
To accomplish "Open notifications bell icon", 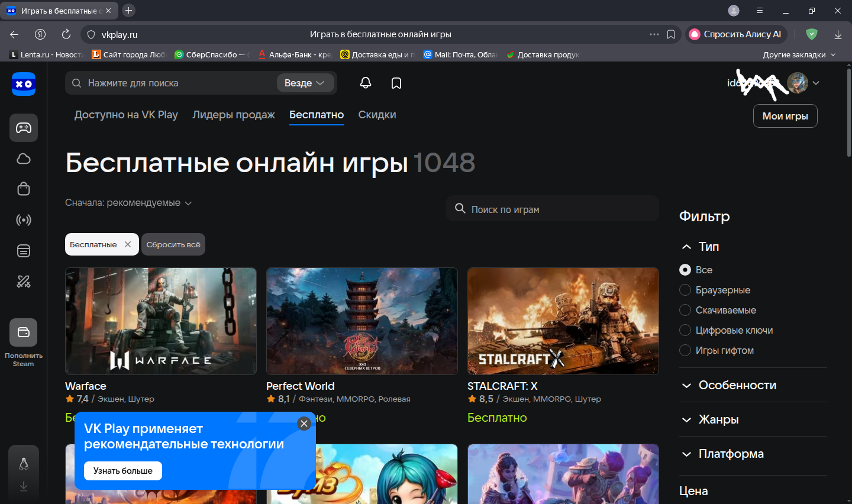I will click(366, 83).
